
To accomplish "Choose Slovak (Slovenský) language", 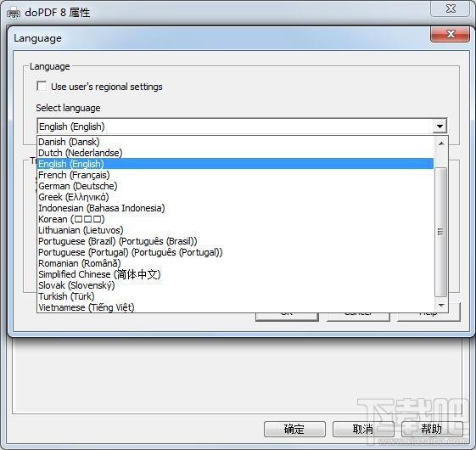I will click(235, 285).
